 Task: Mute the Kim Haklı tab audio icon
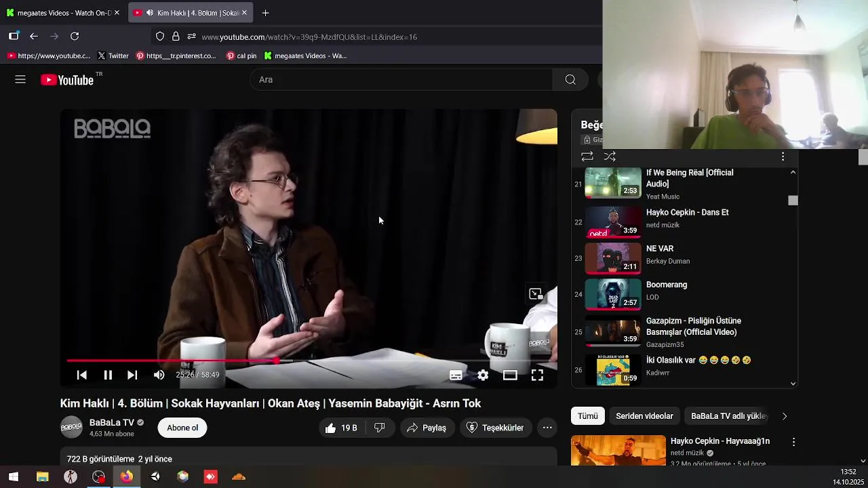[150, 13]
